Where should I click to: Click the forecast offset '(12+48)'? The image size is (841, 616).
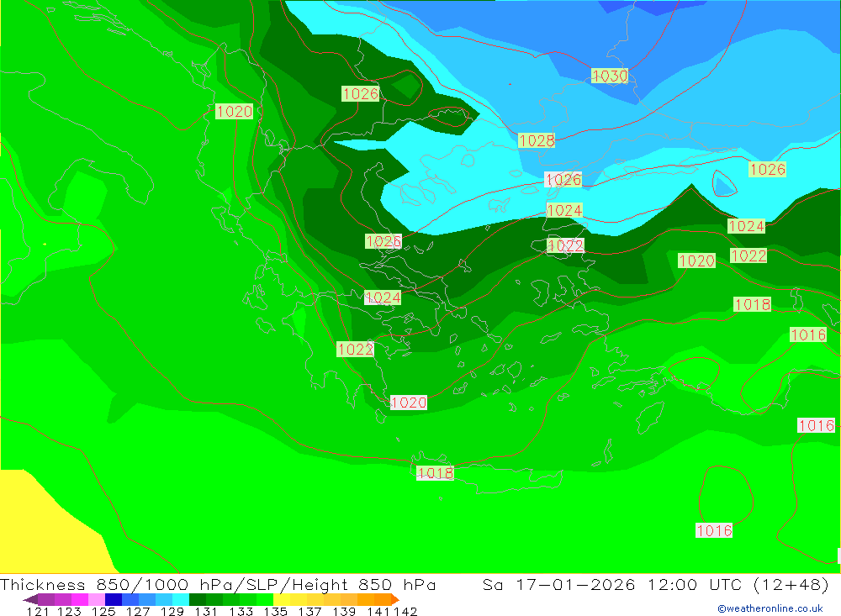(x=791, y=585)
